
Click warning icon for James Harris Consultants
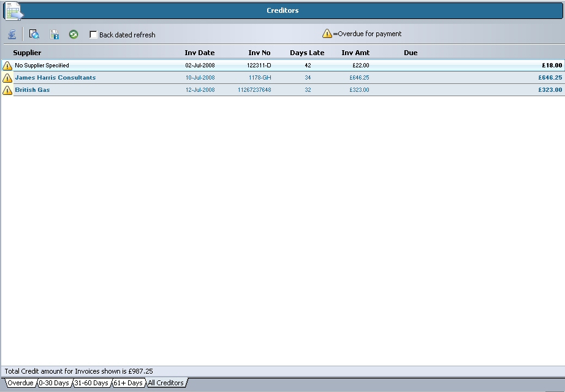click(7, 78)
